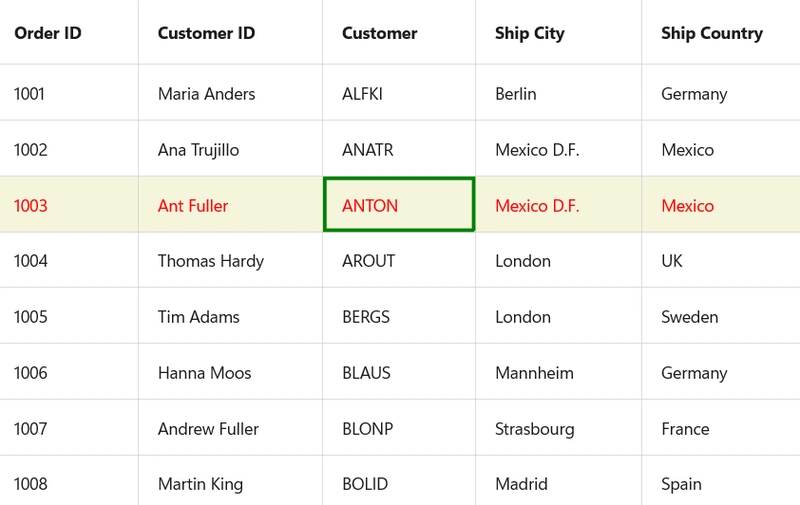Select the Hanna Moos cell
Image resolution: width=800 pixels, height=505 pixels.
[x=230, y=372]
